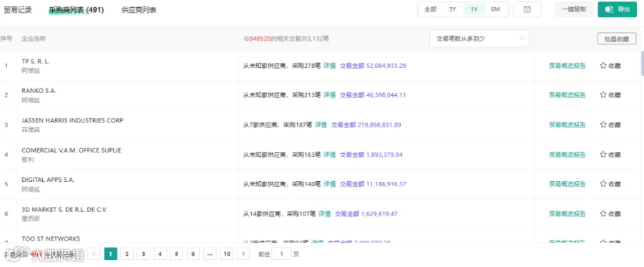Click the star icon for TP S. R. L.

pyautogui.click(x=603, y=65)
